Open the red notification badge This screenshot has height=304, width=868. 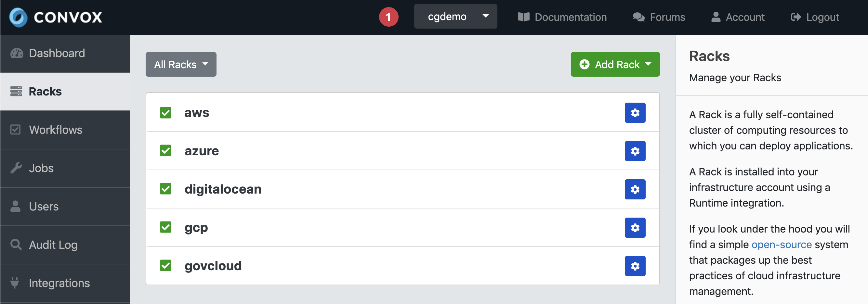(x=388, y=17)
